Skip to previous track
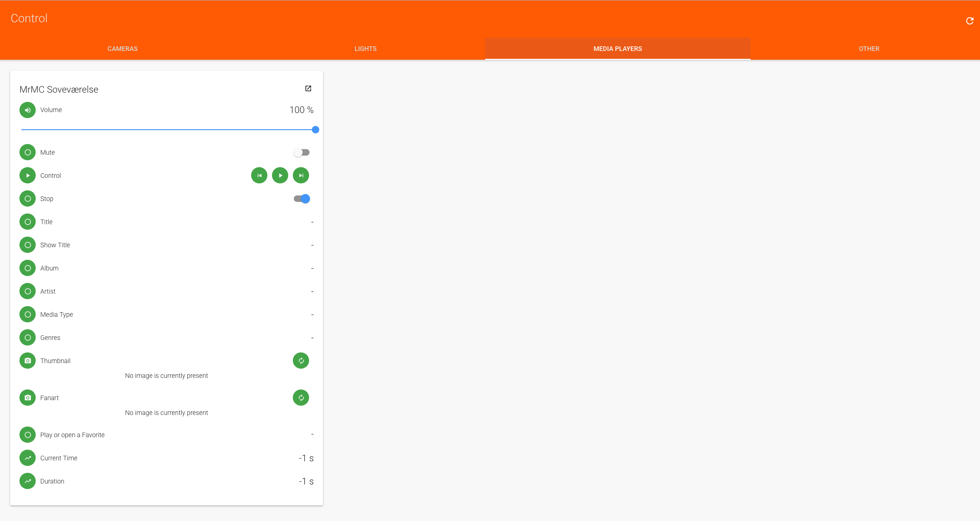The height and width of the screenshot is (521, 980). (259, 175)
